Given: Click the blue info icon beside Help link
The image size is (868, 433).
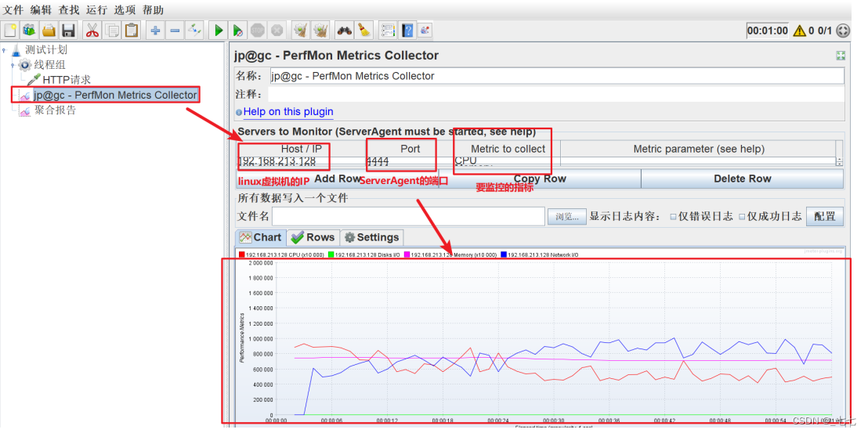Looking at the screenshot, I should 239,112.
